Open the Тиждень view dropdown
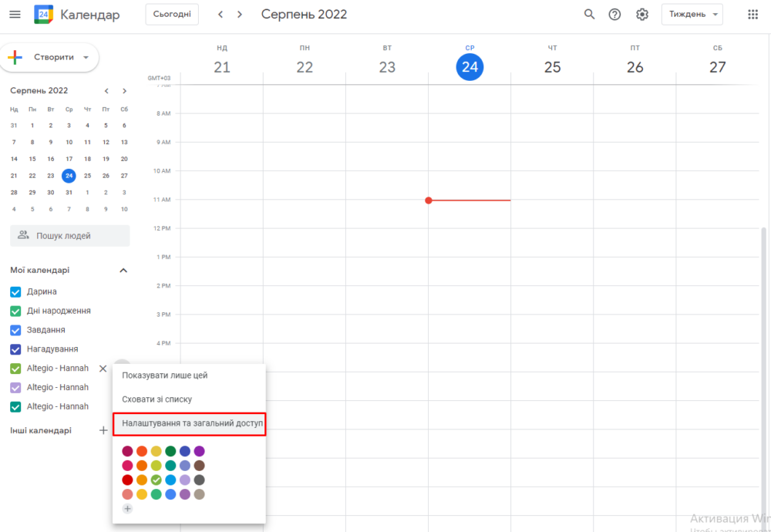Screen dimensions: 771x532 point(692,14)
